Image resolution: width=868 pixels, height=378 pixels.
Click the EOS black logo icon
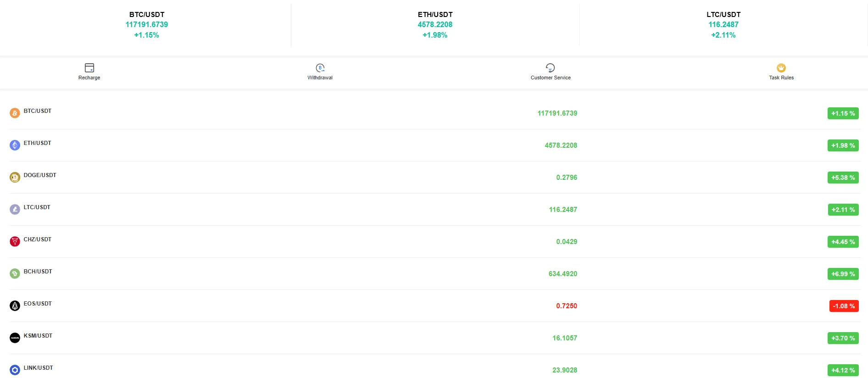[x=14, y=306]
